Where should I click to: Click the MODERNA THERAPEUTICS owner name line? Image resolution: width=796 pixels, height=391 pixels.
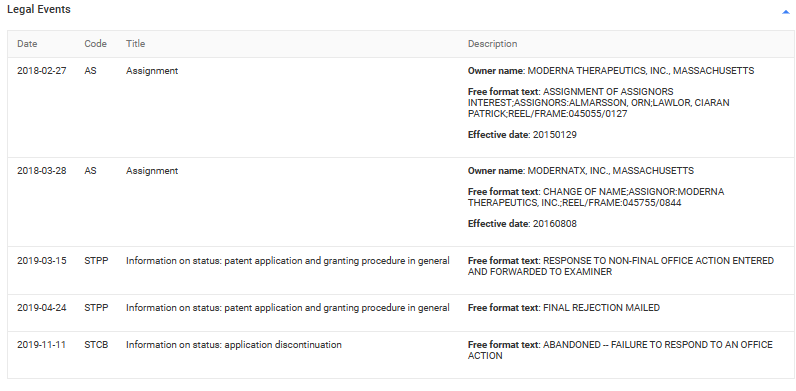tap(611, 71)
